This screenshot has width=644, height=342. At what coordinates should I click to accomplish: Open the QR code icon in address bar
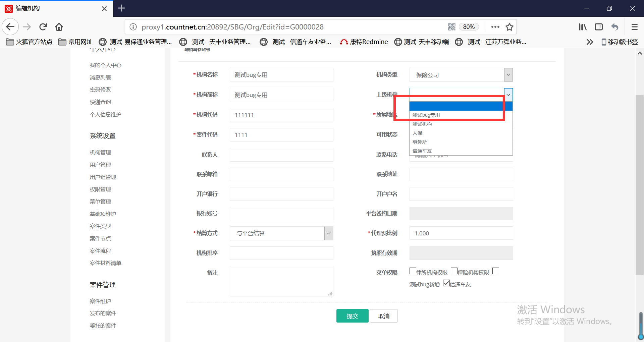[452, 27]
